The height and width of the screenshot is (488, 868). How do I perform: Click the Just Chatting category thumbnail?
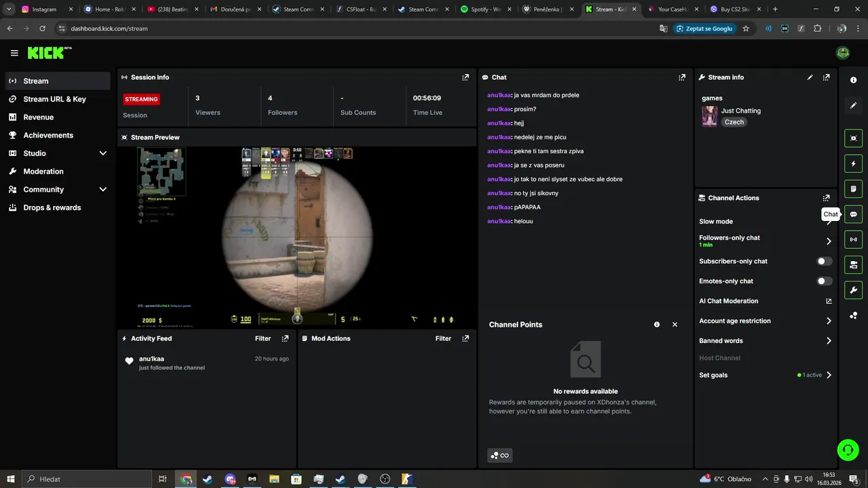point(709,116)
